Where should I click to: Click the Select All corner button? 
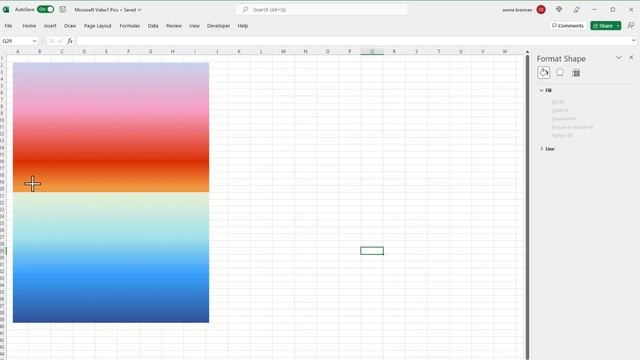pyautogui.click(x=3, y=51)
